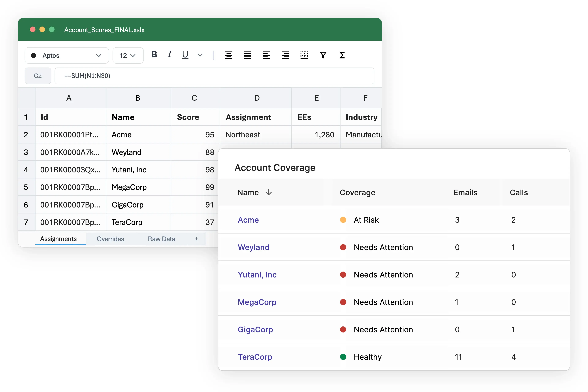Select row 1 header in spreadsheet
This screenshot has height=392, width=588.
26,117
